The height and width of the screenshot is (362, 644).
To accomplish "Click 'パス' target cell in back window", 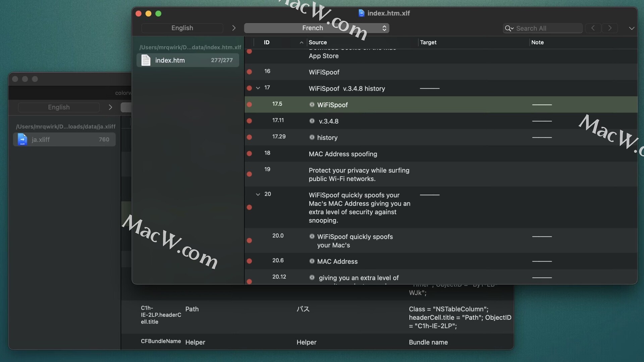I will pos(303,309).
